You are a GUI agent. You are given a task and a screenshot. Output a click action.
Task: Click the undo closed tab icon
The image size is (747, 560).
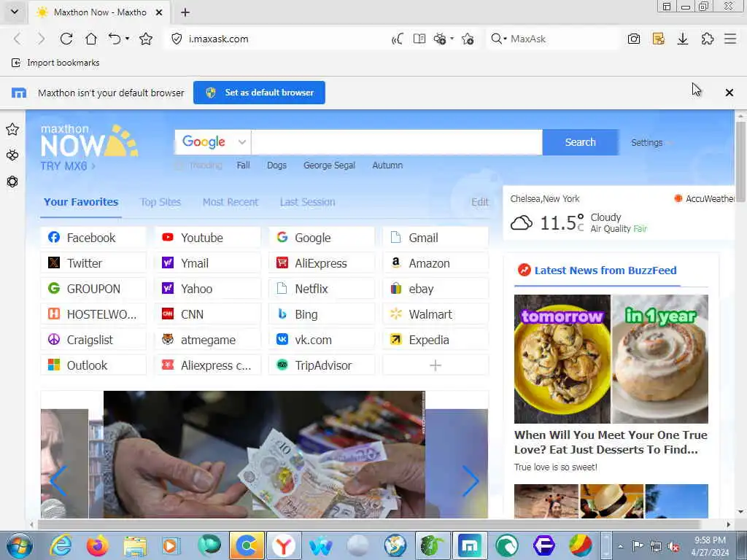tap(115, 39)
